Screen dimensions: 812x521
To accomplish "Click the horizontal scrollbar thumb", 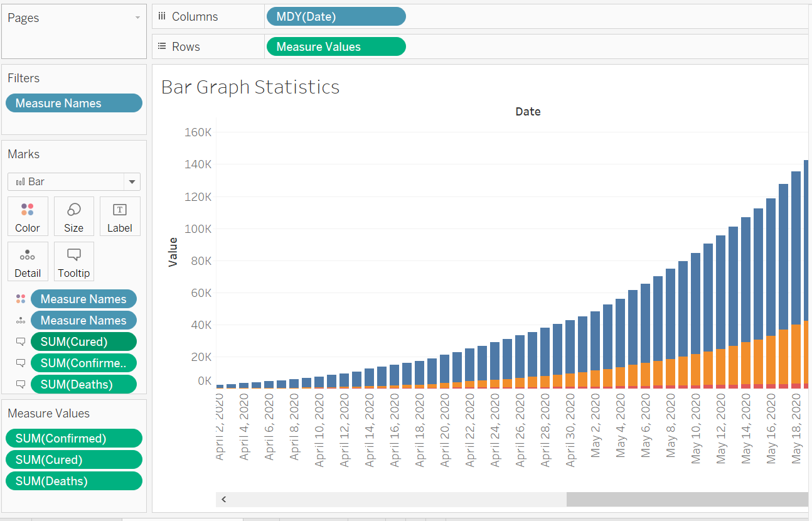I will pyautogui.click(x=686, y=500).
